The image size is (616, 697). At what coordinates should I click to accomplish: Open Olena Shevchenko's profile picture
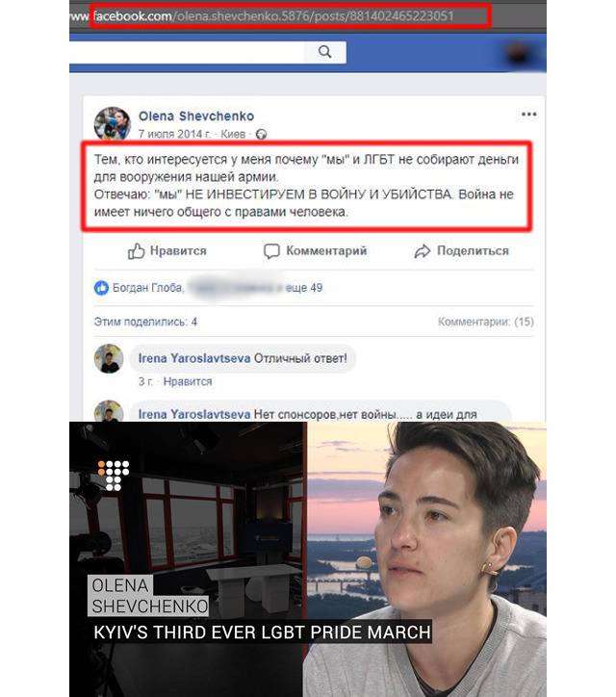click(x=112, y=123)
